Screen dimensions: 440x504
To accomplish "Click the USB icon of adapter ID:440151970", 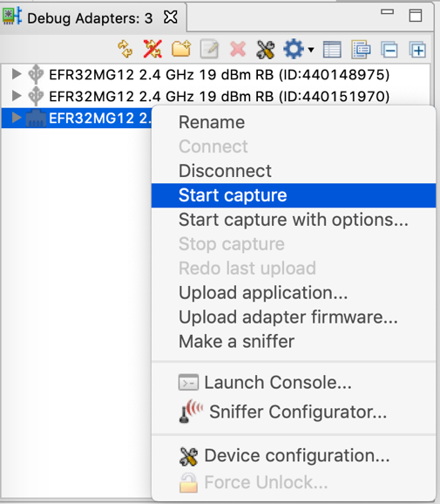I will pos(36,96).
